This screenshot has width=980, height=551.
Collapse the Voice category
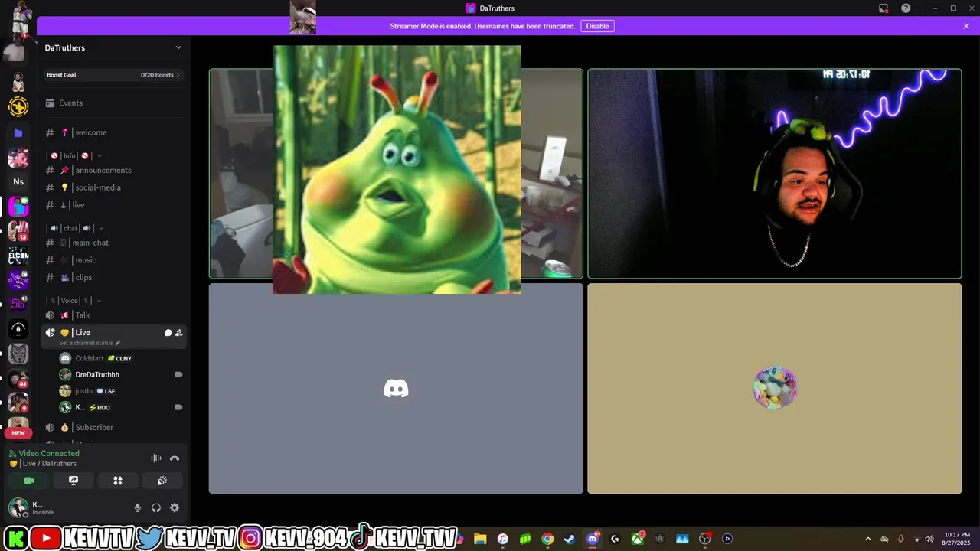[75, 301]
